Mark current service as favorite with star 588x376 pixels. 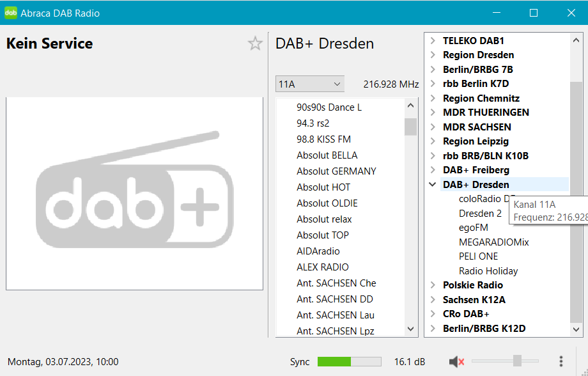click(255, 43)
